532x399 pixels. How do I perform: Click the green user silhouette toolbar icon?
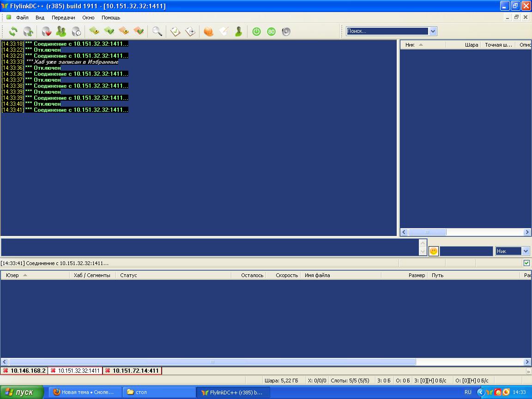click(x=238, y=31)
